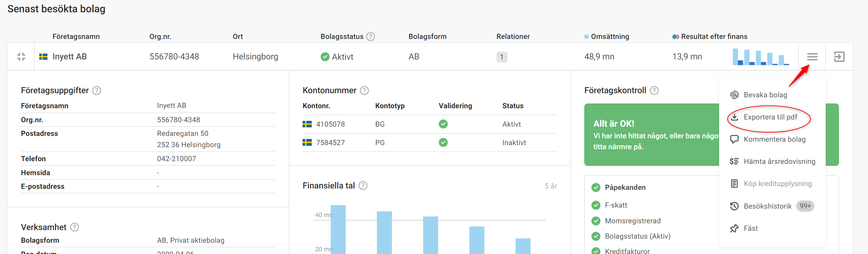Click the download icon for pdf export

pyautogui.click(x=734, y=117)
